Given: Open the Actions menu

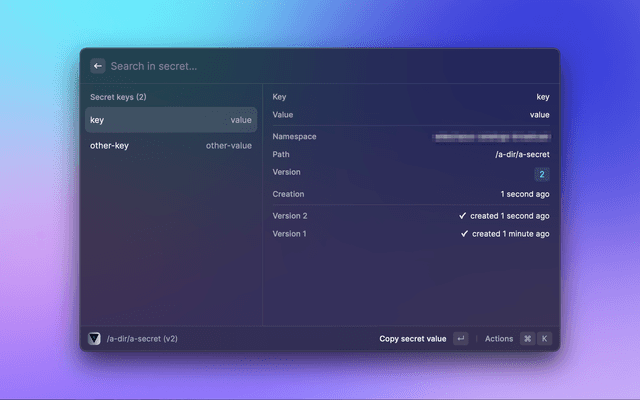Looking at the screenshot, I should pyautogui.click(x=499, y=339).
